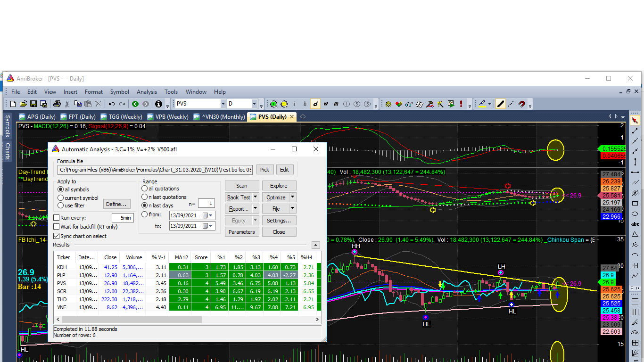Image resolution: width=644 pixels, height=362 pixels.
Task: Click the red magnet snap icon
Action: [x=521, y=104]
